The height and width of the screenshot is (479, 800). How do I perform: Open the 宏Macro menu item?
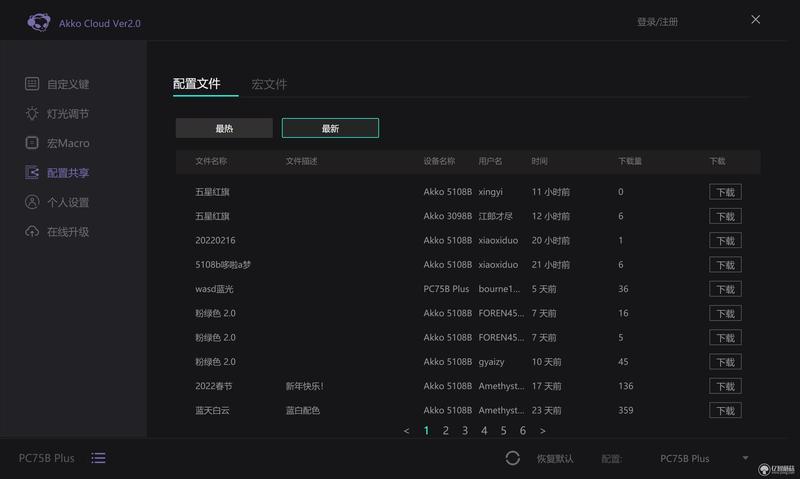pos(68,143)
